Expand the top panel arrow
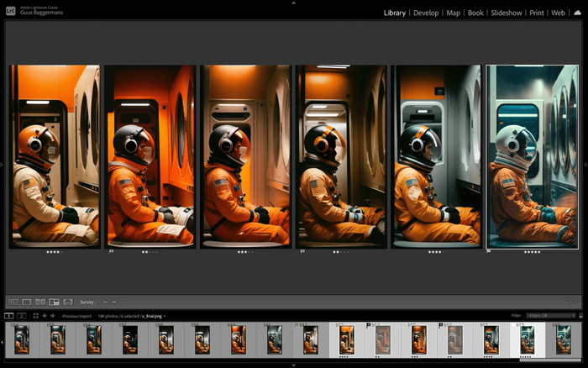588x368 pixels. click(x=293, y=3)
